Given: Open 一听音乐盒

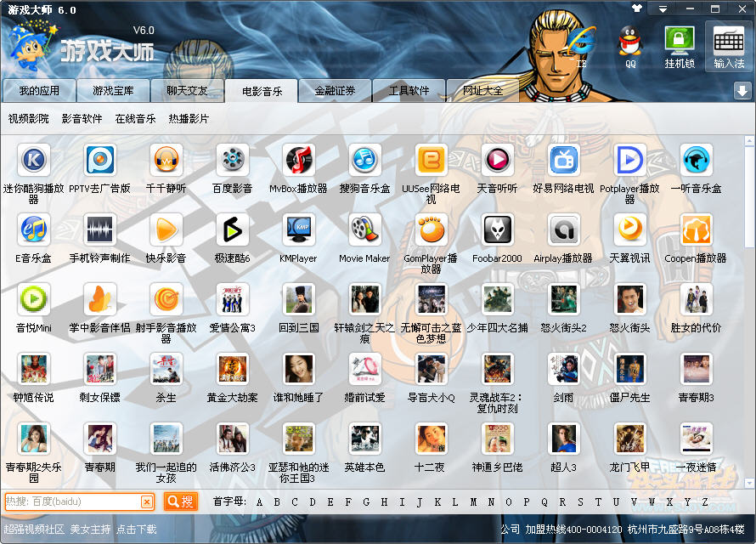Looking at the screenshot, I should click(696, 160).
